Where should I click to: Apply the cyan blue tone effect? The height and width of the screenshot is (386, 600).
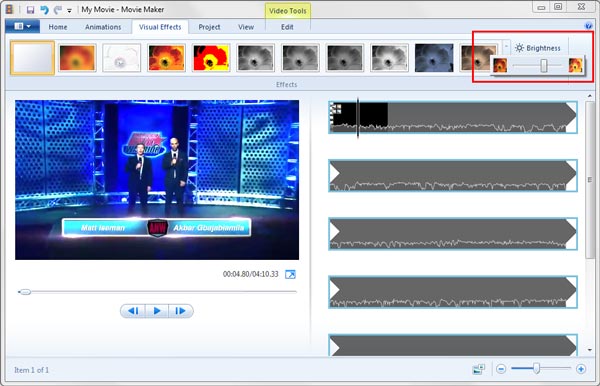pyautogui.click(x=434, y=58)
